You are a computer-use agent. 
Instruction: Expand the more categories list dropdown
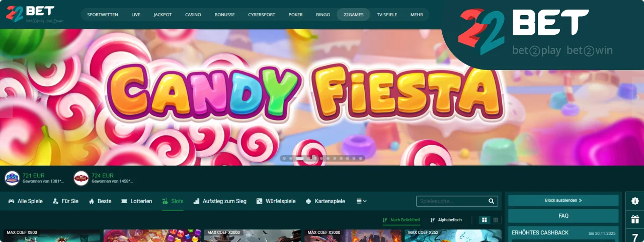coord(361,201)
